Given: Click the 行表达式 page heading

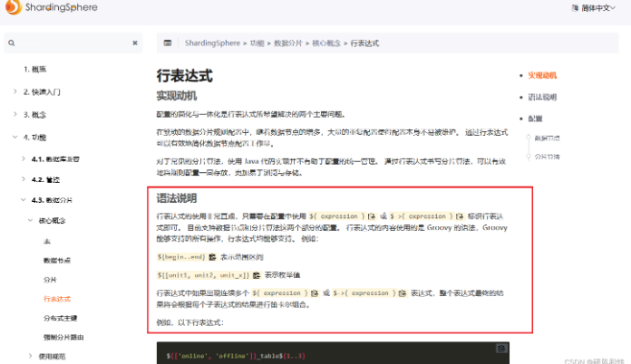Looking at the screenshot, I should coord(184,75).
